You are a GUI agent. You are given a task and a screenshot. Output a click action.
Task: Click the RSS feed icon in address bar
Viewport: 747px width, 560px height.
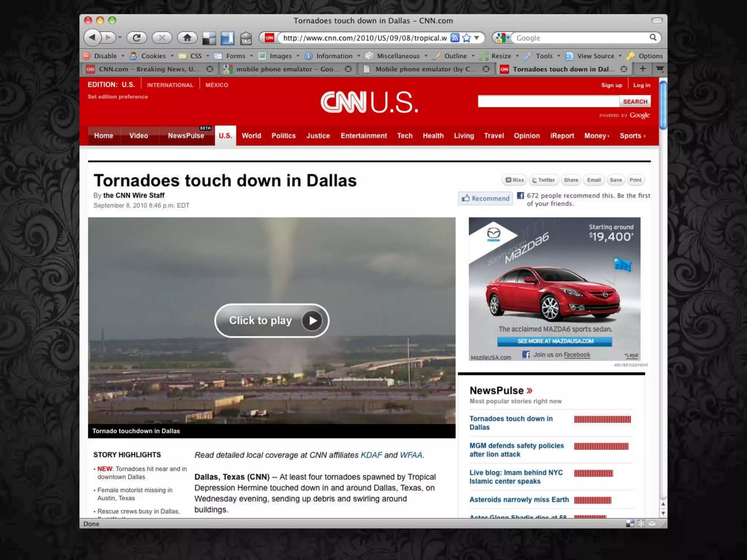[x=455, y=38]
